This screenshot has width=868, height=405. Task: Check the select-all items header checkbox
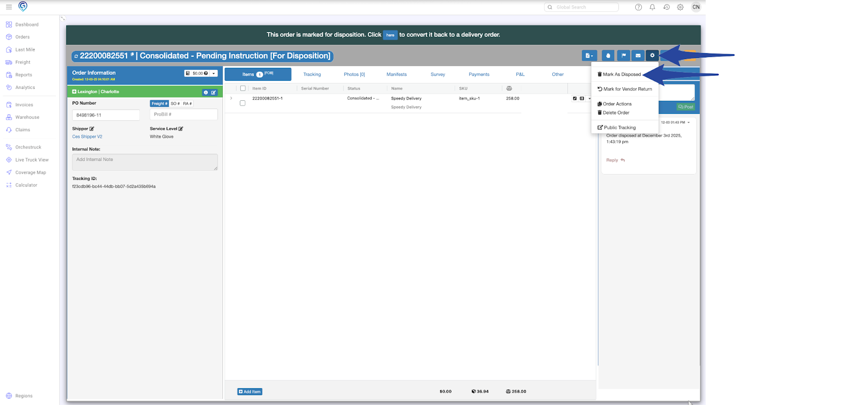(x=243, y=88)
